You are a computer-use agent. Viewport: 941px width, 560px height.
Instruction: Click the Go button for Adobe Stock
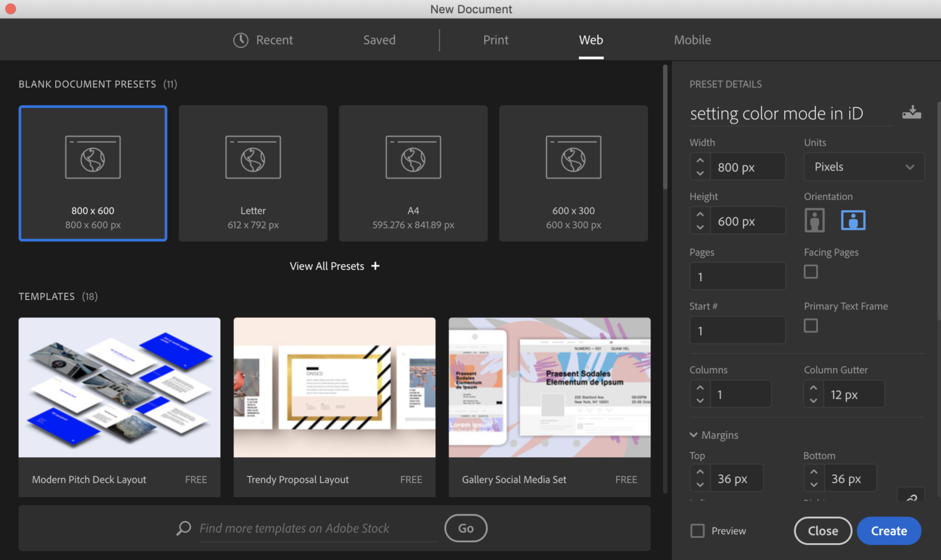(465, 528)
